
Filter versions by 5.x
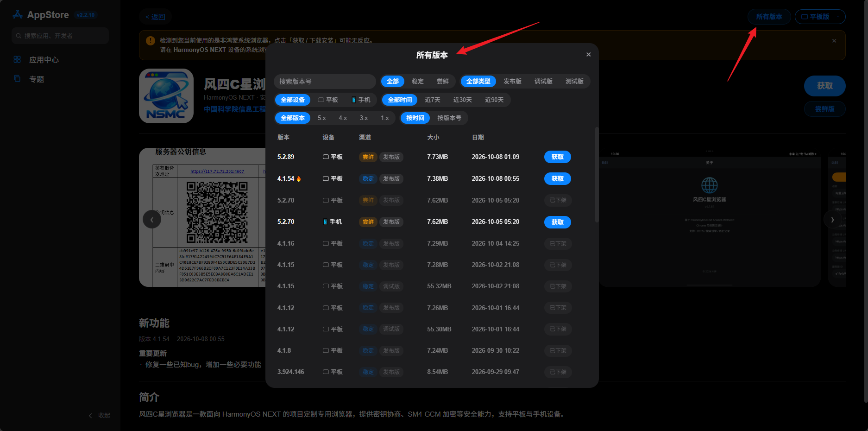click(x=321, y=118)
